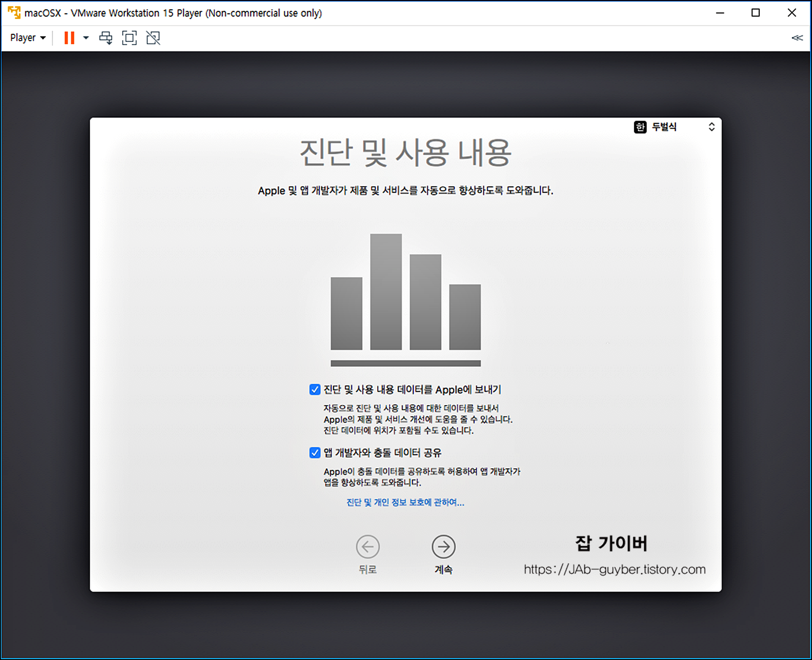Collapse the VMware toolbar with the double chevron
812x660 pixels.
pos(797,38)
